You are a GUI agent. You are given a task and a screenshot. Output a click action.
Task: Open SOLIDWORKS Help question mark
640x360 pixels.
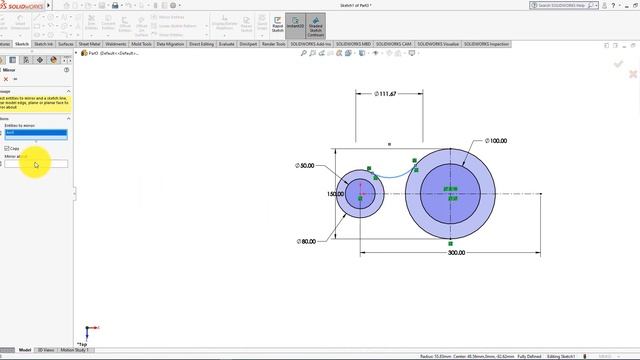click(x=613, y=5)
